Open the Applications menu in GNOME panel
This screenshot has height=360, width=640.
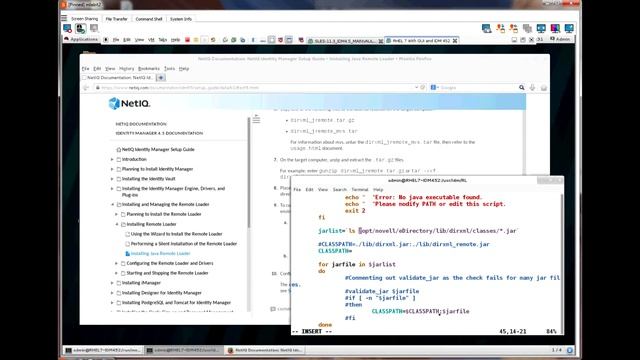coord(81,39)
